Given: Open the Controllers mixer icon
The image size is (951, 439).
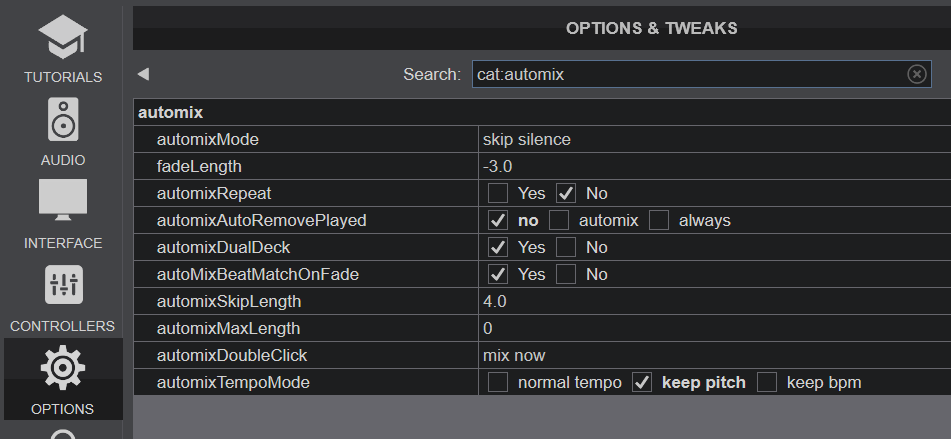Looking at the screenshot, I should (63, 284).
